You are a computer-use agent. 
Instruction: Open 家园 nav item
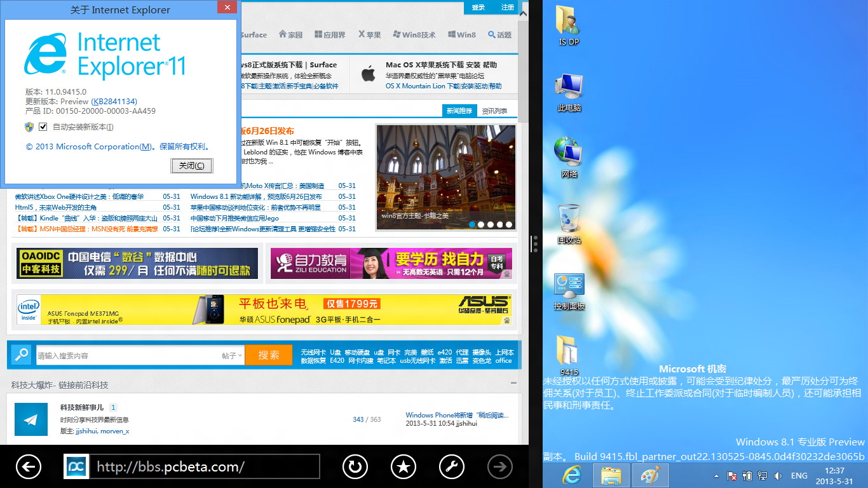click(290, 34)
